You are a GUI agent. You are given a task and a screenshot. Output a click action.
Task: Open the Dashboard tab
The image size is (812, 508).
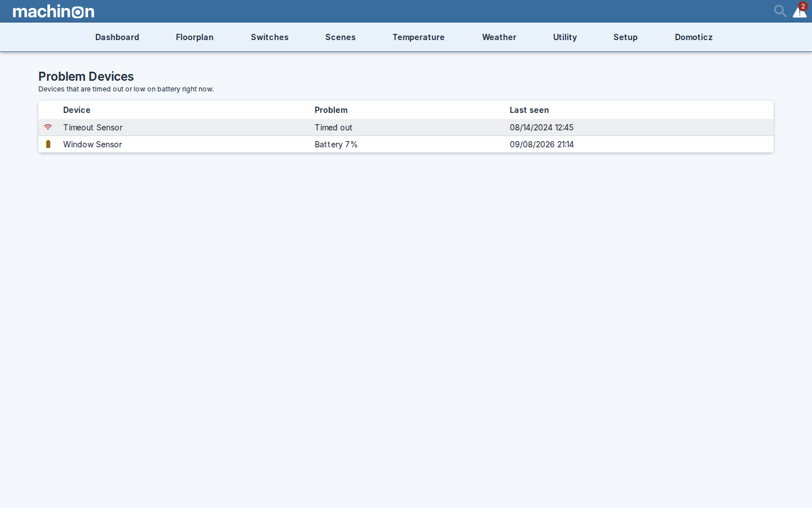(x=117, y=37)
